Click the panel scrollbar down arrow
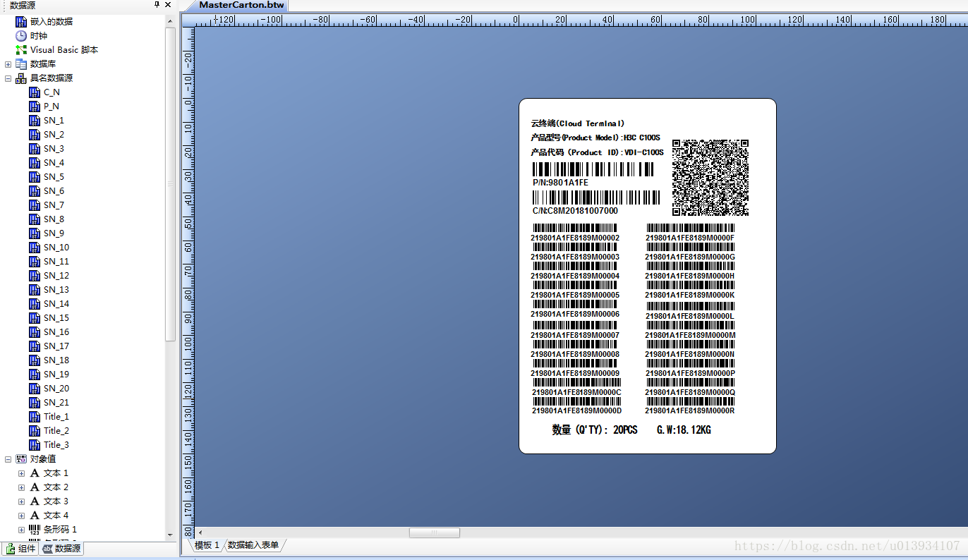 point(170,535)
